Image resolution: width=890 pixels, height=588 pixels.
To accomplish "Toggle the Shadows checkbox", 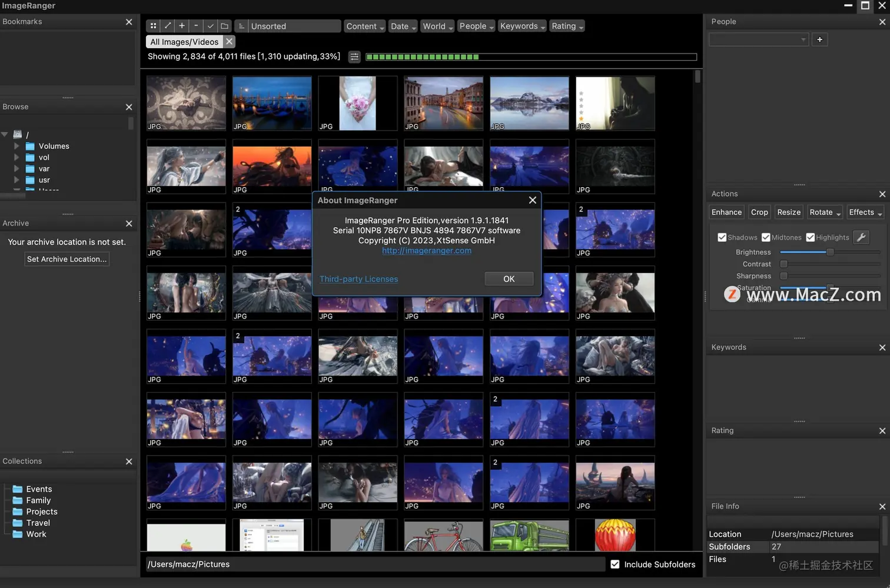I will (x=722, y=237).
